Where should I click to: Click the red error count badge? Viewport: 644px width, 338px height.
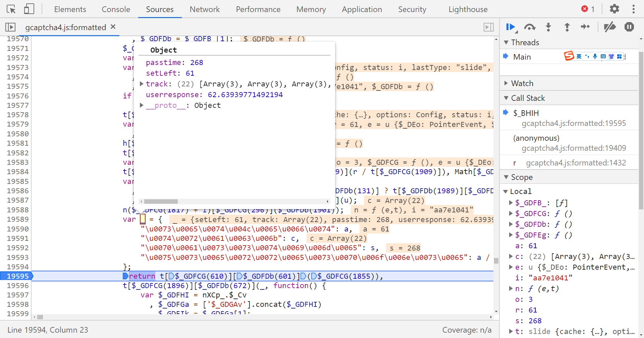[x=588, y=9]
